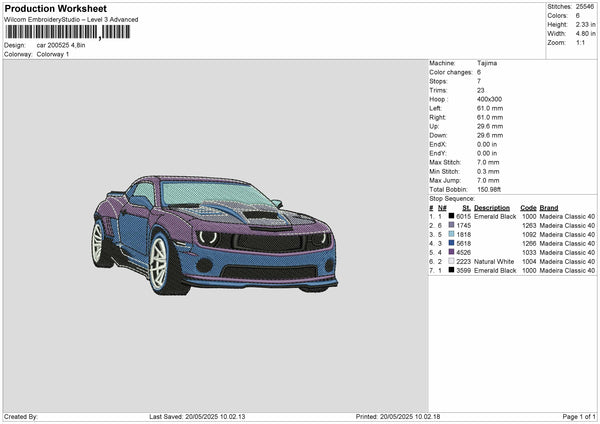Click the Machine value 'Tajima'
600x424 pixels.
pyautogui.click(x=487, y=63)
